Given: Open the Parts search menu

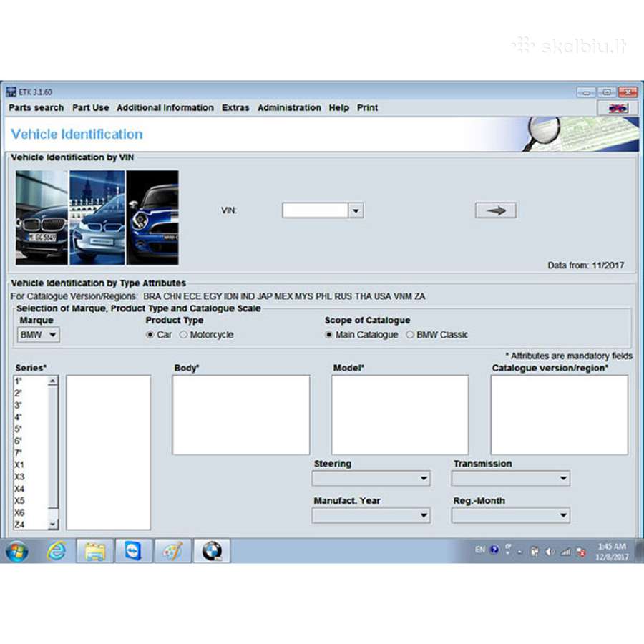Looking at the screenshot, I should pyautogui.click(x=36, y=107).
